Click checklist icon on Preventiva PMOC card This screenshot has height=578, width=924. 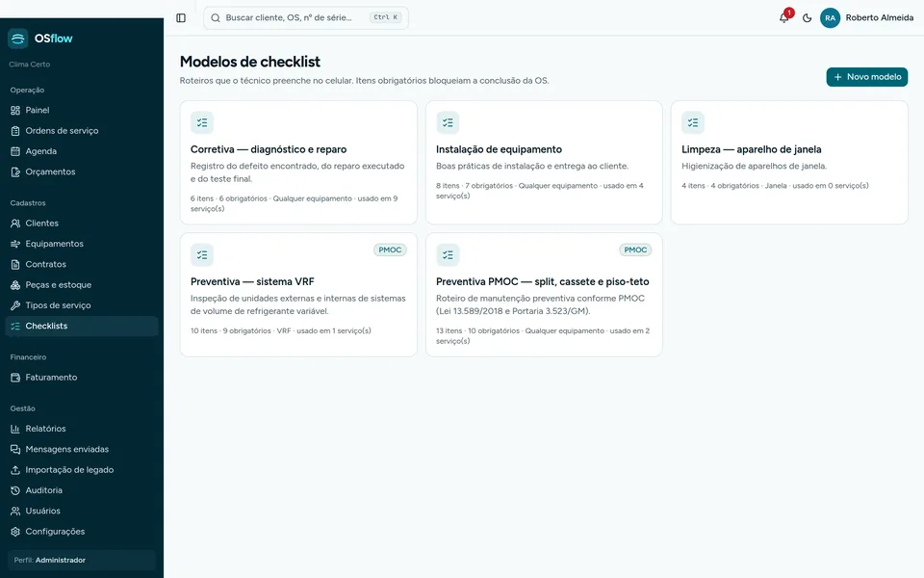coord(448,254)
